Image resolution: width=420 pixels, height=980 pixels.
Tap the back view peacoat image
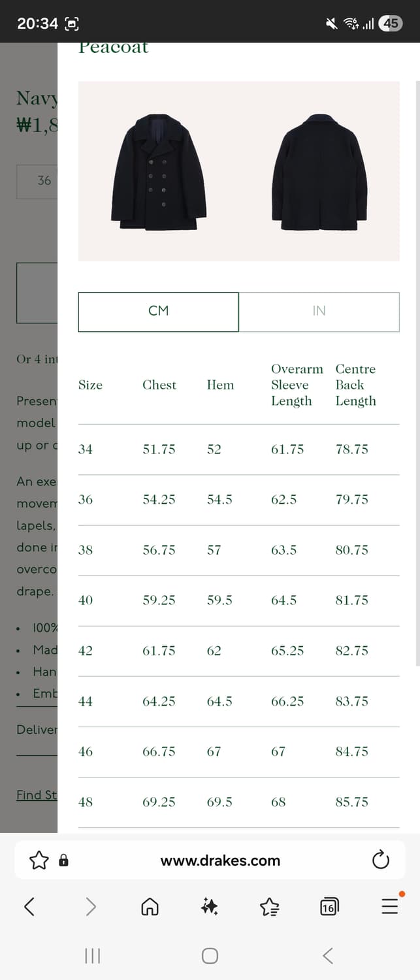pyautogui.click(x=319, y=173)
